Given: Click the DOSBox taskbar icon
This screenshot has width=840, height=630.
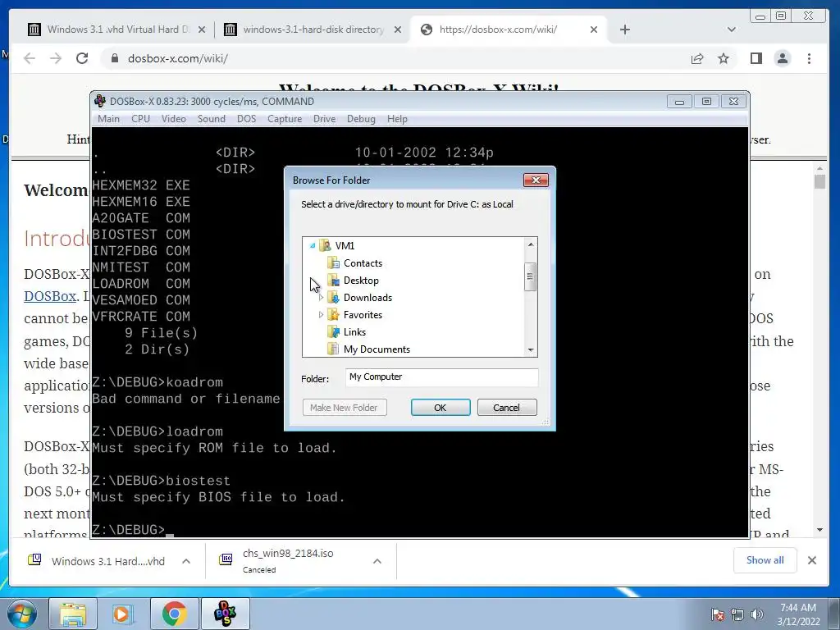Looking at the screenshot, I should (x=225, y=614).
